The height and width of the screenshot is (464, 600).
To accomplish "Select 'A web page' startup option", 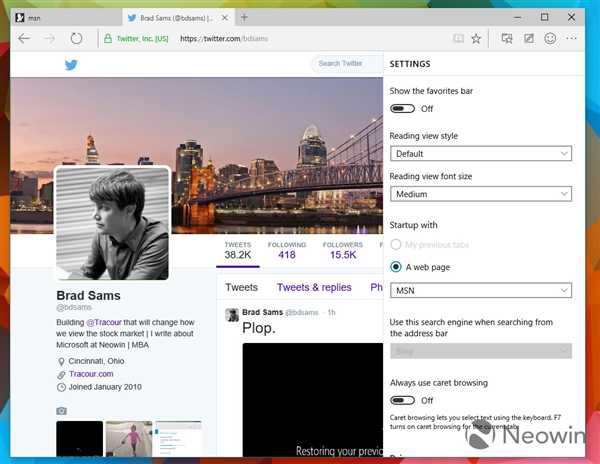I will [x=397, y=267].
